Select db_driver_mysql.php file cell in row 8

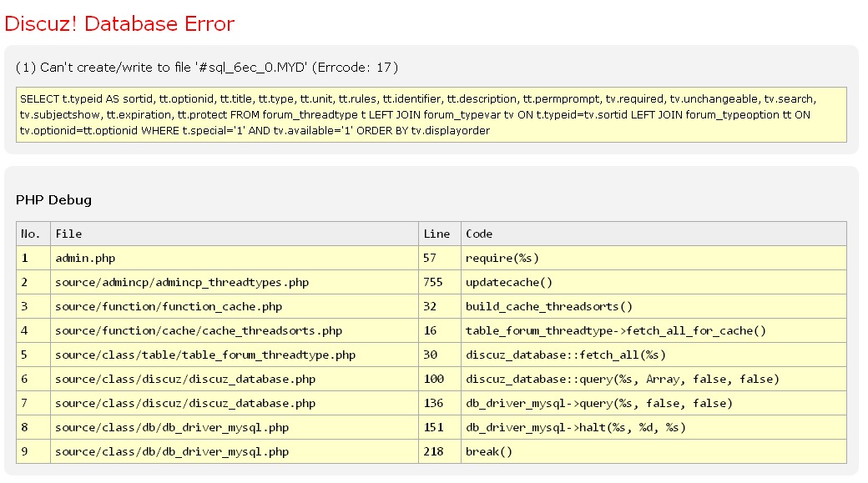(235, 427)
